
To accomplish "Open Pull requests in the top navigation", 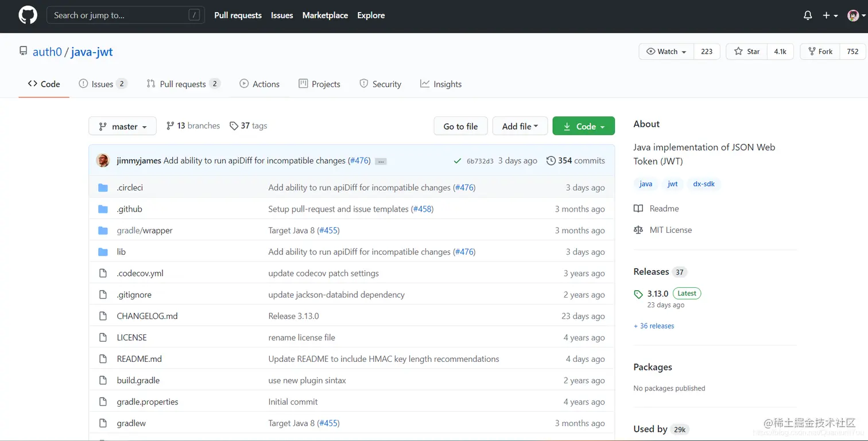I will [x=238, y=15].
